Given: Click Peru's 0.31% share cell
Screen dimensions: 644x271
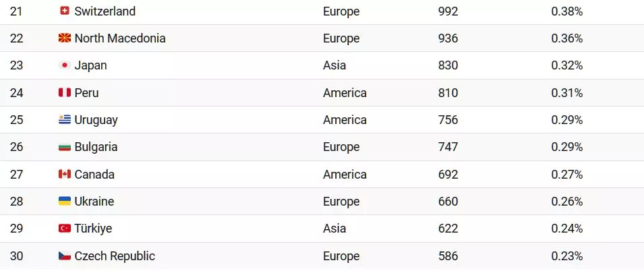Looking at the screenshot, I should [566, 93].
